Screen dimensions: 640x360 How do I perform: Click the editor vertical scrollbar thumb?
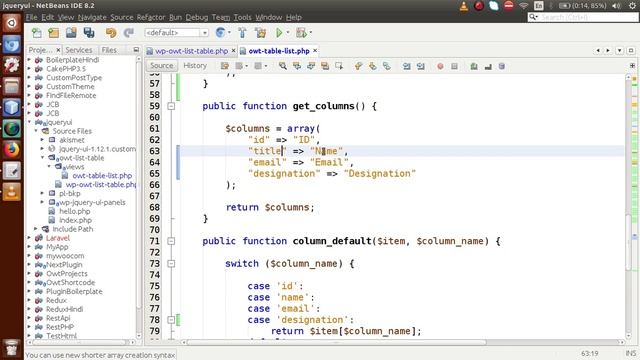tap(628, 242)
